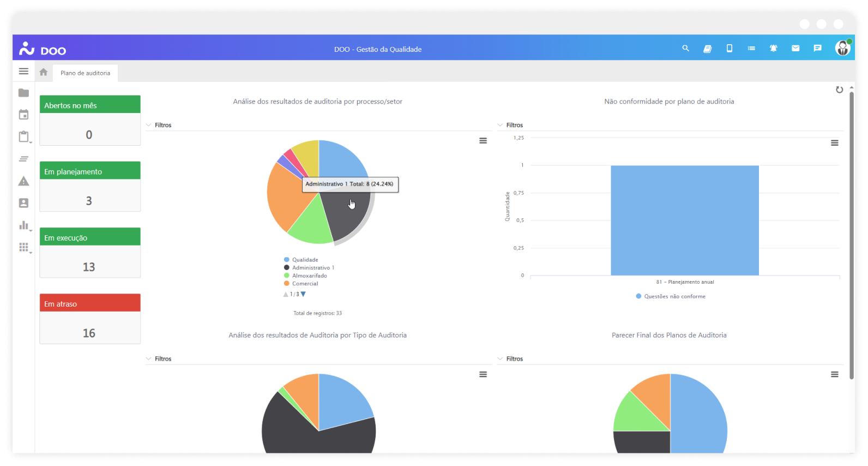Click the value 13 in Em execução

(89, 267)
